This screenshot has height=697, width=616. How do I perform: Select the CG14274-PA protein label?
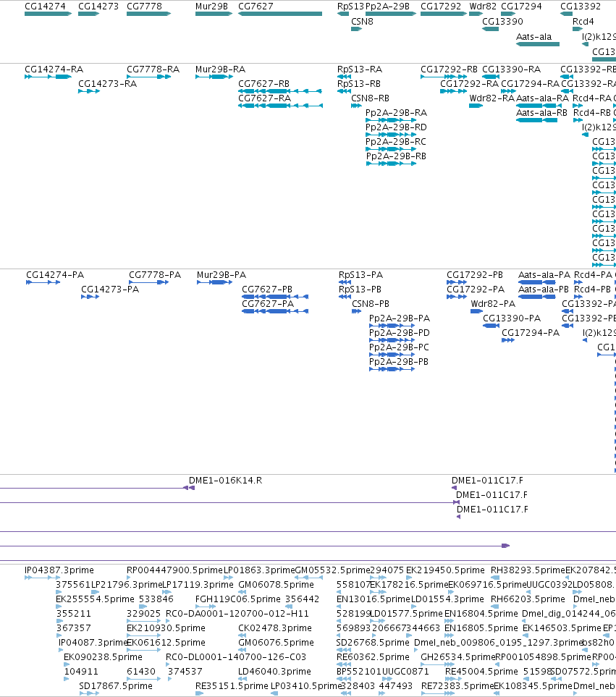coord(55,275)
